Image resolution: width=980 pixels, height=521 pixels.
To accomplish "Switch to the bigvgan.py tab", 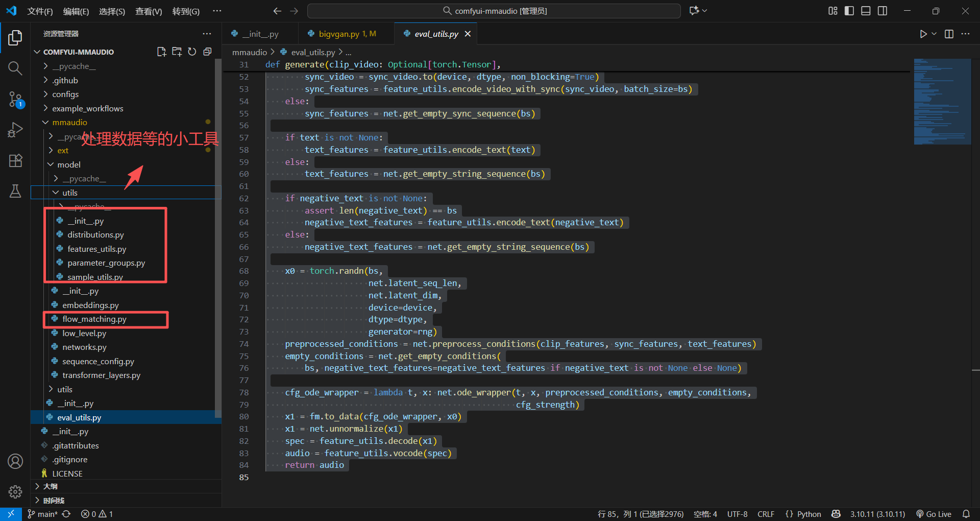I will (x=346, y=34).
